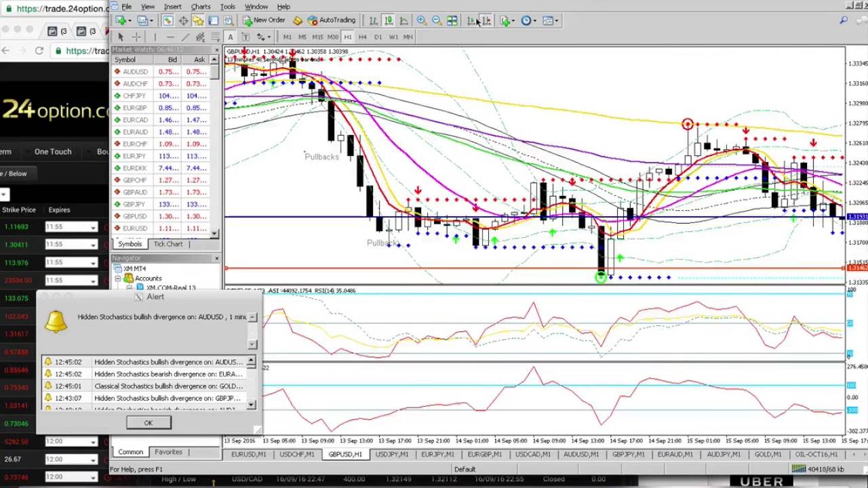
Task: Select the 12:43:07 GBPJP alert row
Action: tap(142, 399)
